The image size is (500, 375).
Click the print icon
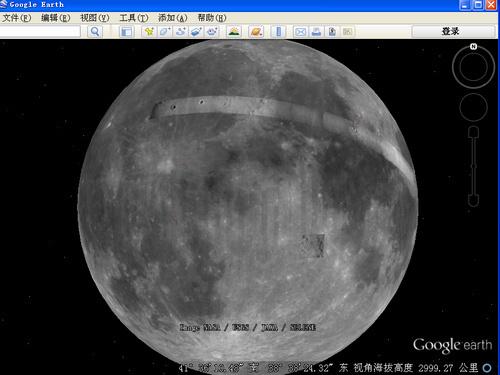(x=316, y=32)
